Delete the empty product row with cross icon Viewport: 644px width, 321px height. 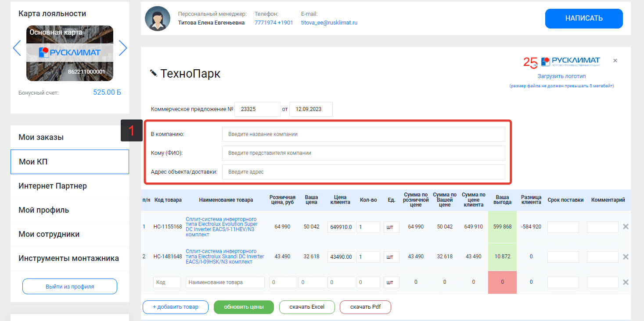pos(626,282)
